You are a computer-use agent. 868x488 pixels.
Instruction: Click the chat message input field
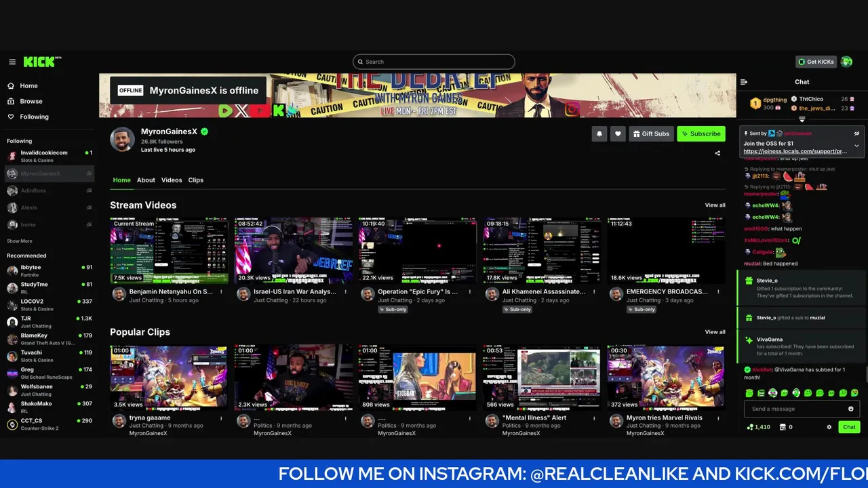tap(802, 409)
